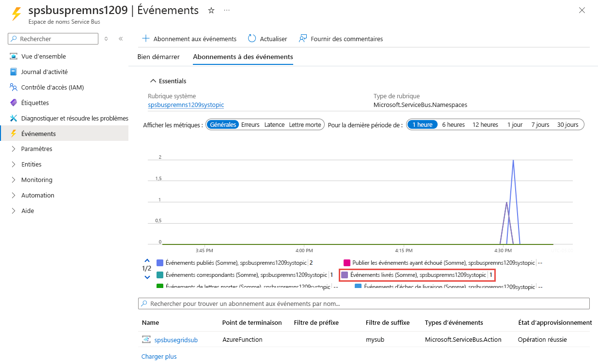Image resolution: width=598 pixels, height=364 pixels.
Task: Select the 1 heure time period
Action: 422,124
